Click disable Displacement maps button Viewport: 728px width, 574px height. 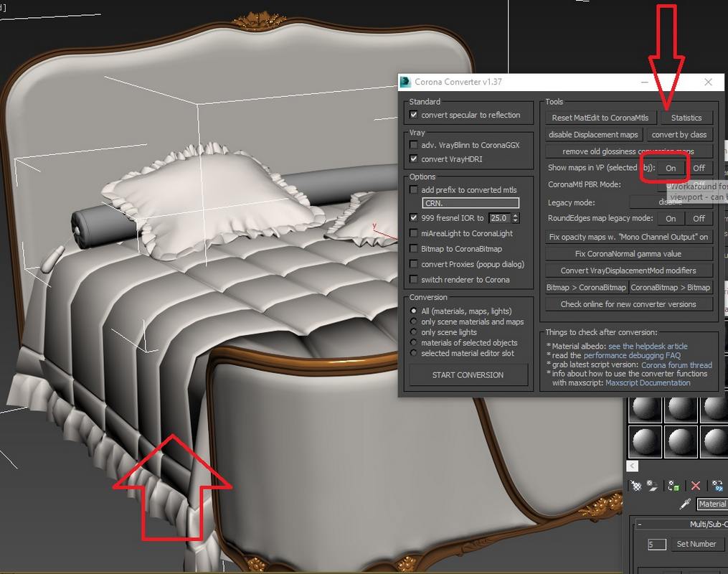(x=594, y=135)
